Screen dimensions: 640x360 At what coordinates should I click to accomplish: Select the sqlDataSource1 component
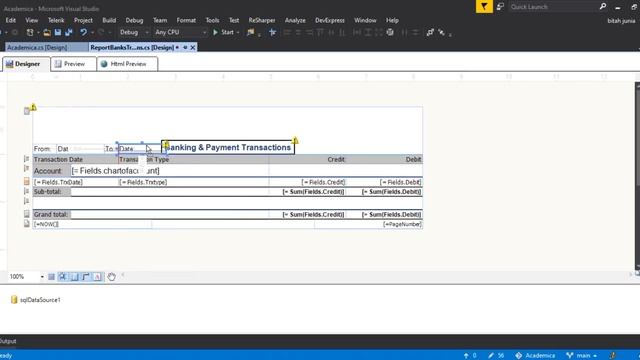[36, 300]
